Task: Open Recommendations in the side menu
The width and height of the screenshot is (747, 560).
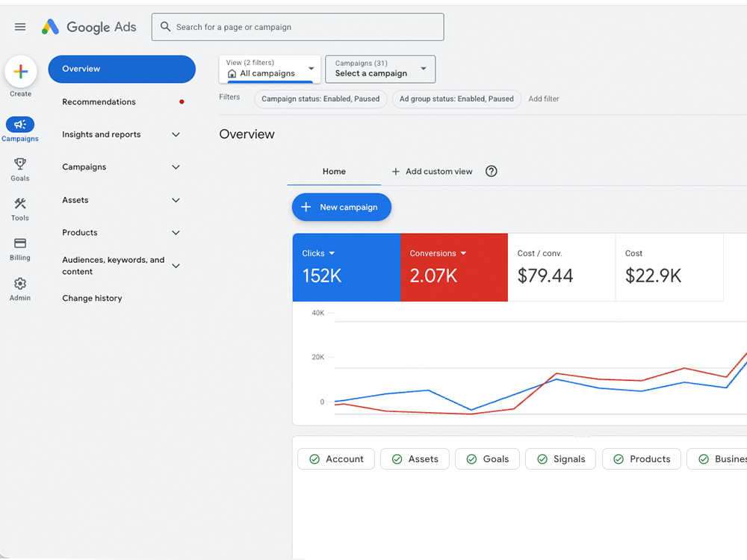Action: [x=99, y=102]
